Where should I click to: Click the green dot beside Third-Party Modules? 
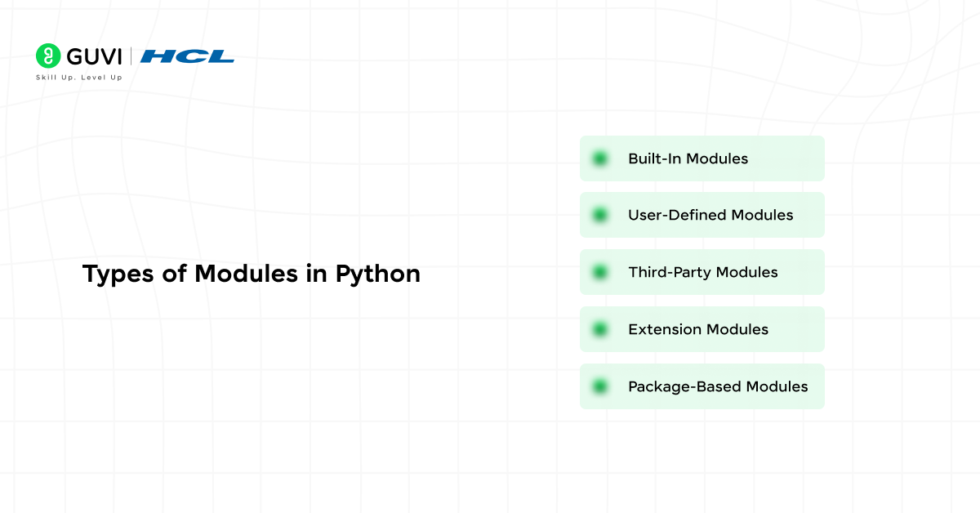point(600,272)
